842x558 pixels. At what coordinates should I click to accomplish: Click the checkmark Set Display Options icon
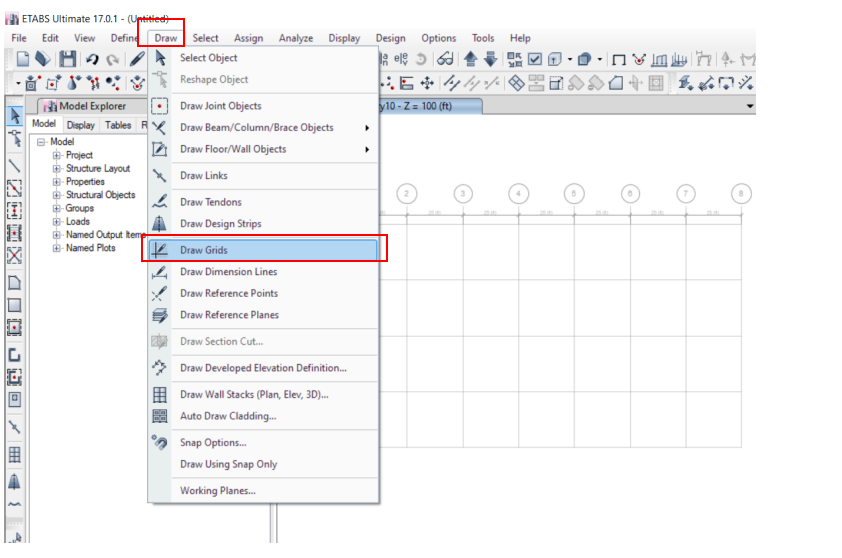(x=535, y=59)
